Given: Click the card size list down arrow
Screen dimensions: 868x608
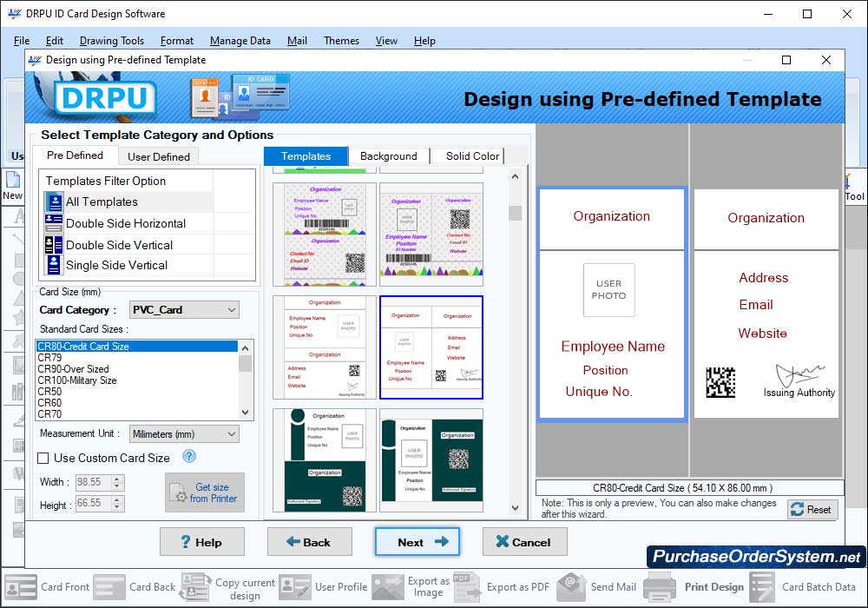Looking at the screenshot, I should tap(246, 413).
